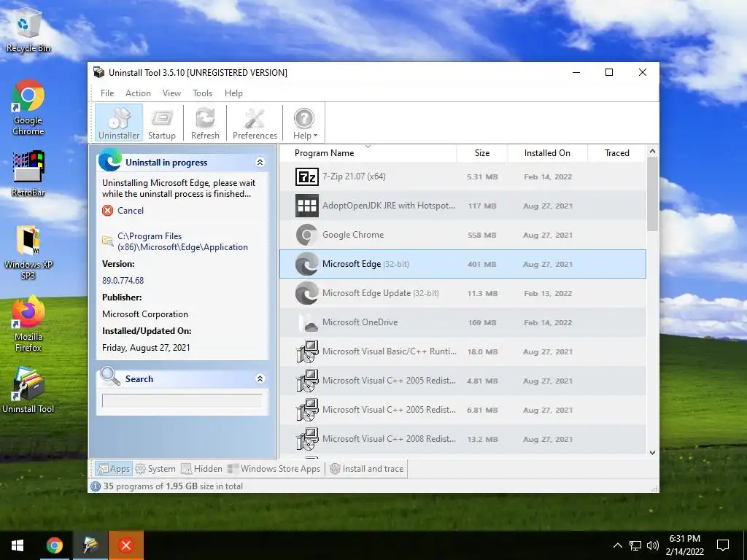Open the File menu
This screenshot has height=560, width=747.
(x=107, y=93)
